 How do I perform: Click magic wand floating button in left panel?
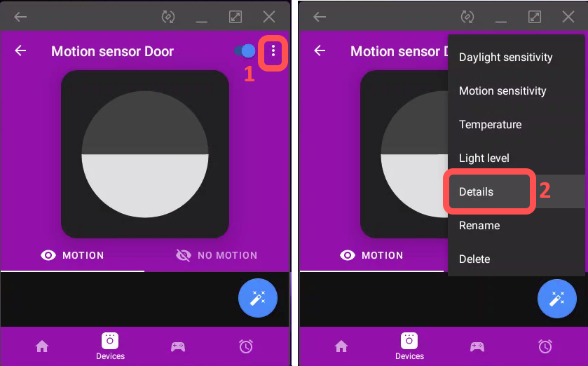point(258,298)
